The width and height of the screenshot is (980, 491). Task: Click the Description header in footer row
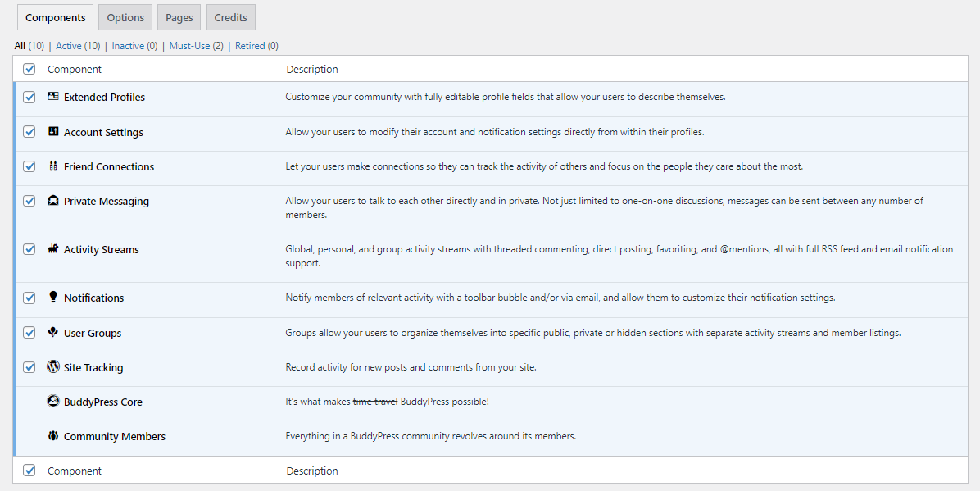(x=312, y=471)
